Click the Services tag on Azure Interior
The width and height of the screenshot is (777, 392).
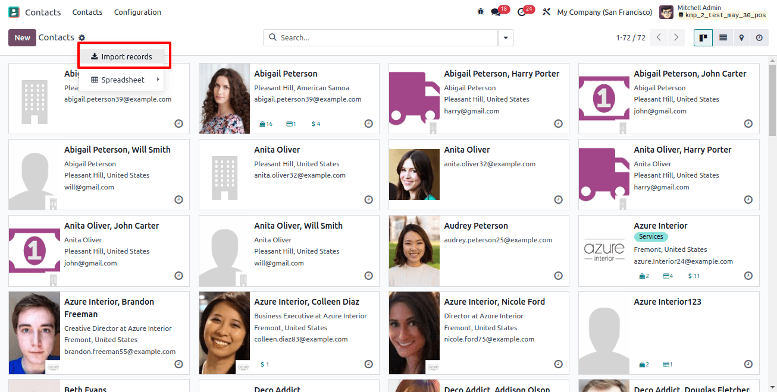tap(651, 237)
